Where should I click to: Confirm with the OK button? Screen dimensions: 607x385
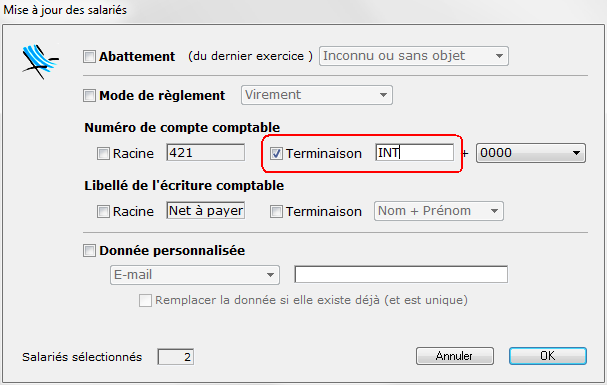[x=548, y=356]
